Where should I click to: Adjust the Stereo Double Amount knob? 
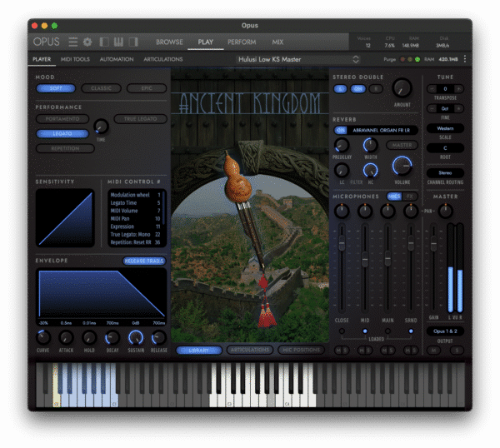(402, 88)
